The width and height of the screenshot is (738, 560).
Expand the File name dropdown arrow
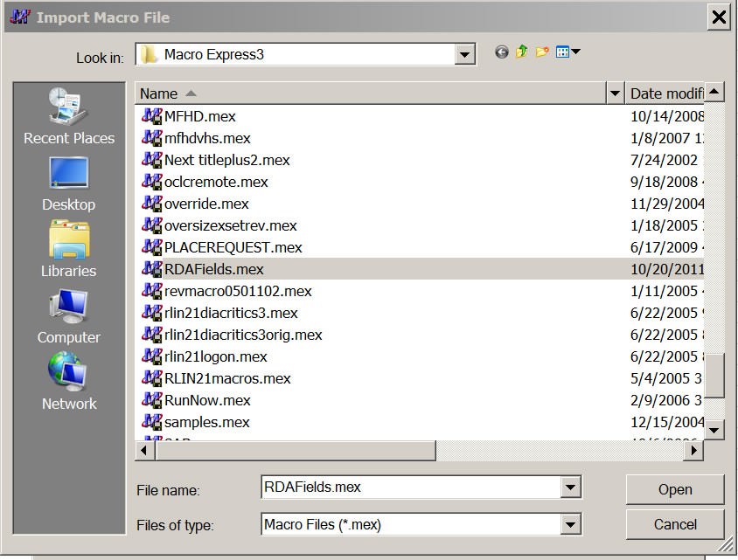pos(571,487)
